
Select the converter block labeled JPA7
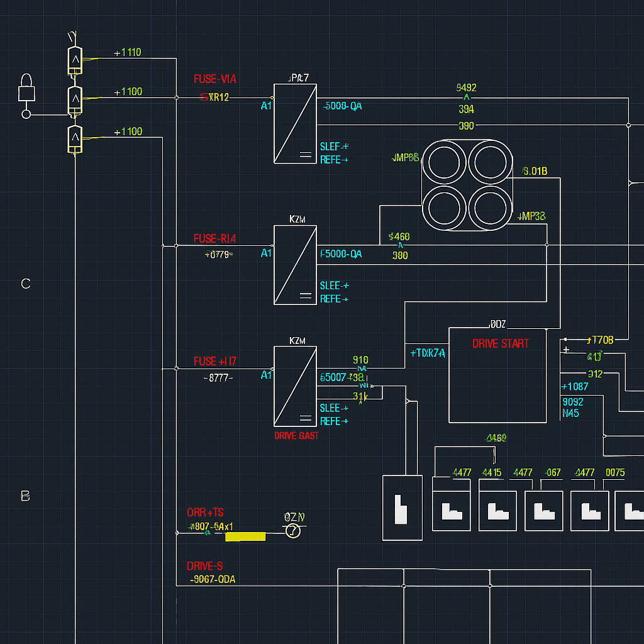[x=295, y=121]
